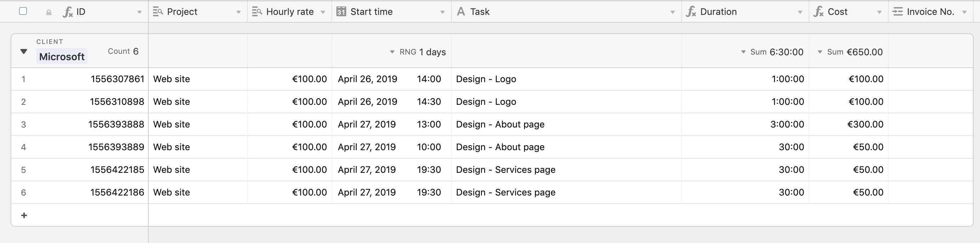Select the 14:30 start time cell
The image size is (980, 243).
tap(392, 102)
